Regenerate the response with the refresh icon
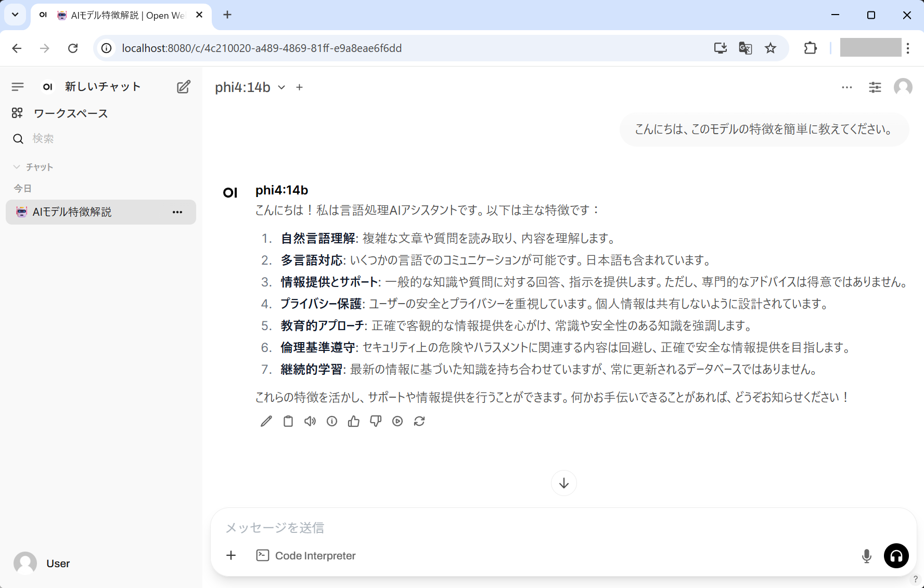This screenshot has width=924, height=588. [x=419, y=421]
